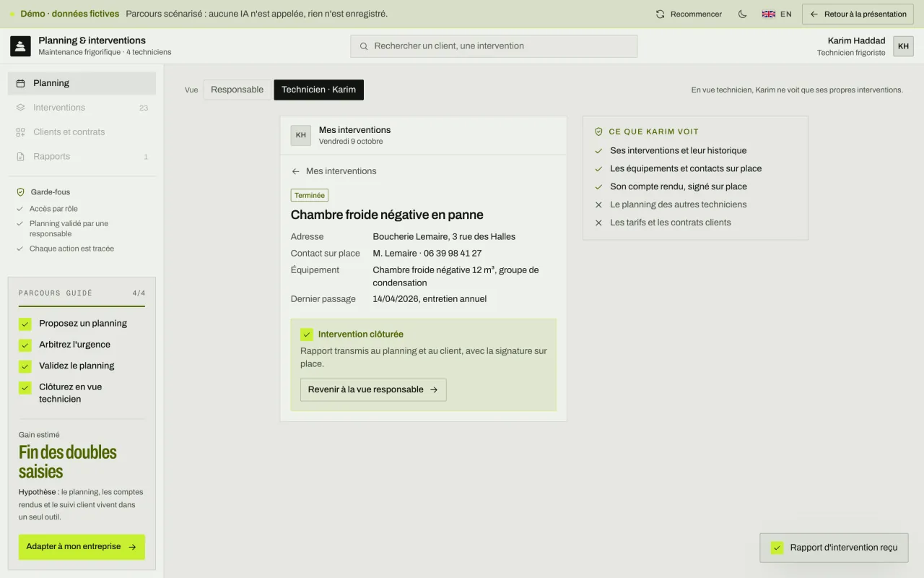Click the Recommencer refresh icon

pos(660,14)
